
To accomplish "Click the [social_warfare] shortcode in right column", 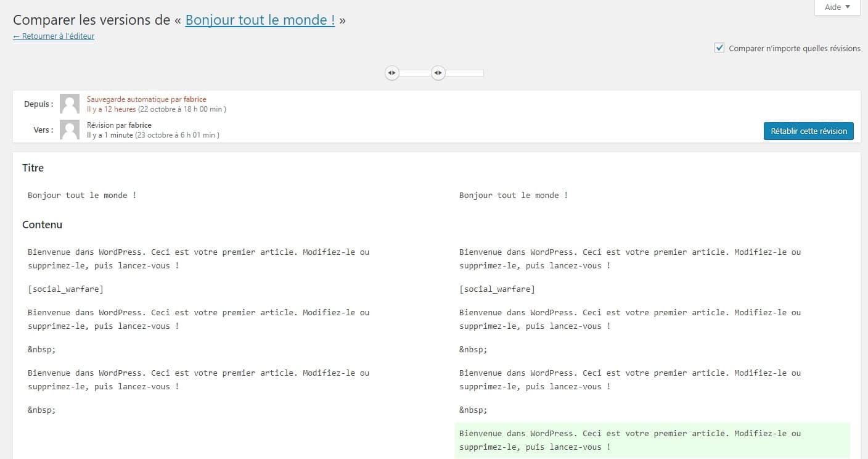I will click(497, 289).
